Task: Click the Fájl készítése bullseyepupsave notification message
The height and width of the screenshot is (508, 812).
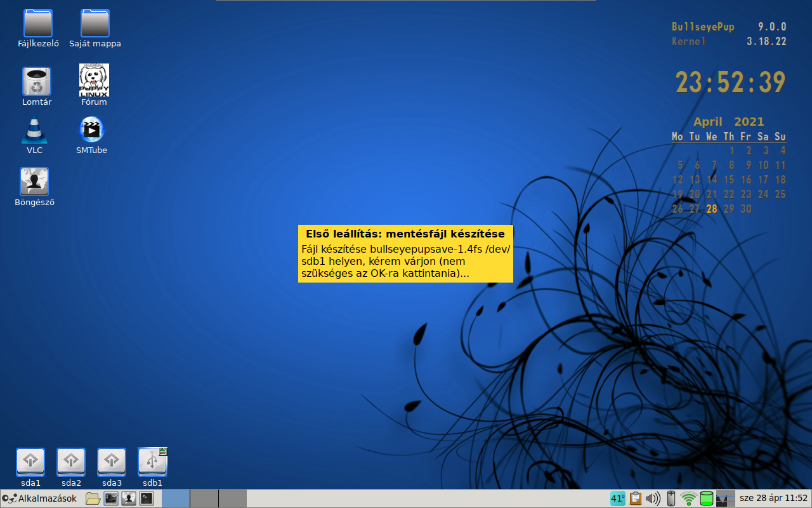Action: [405, 261]
